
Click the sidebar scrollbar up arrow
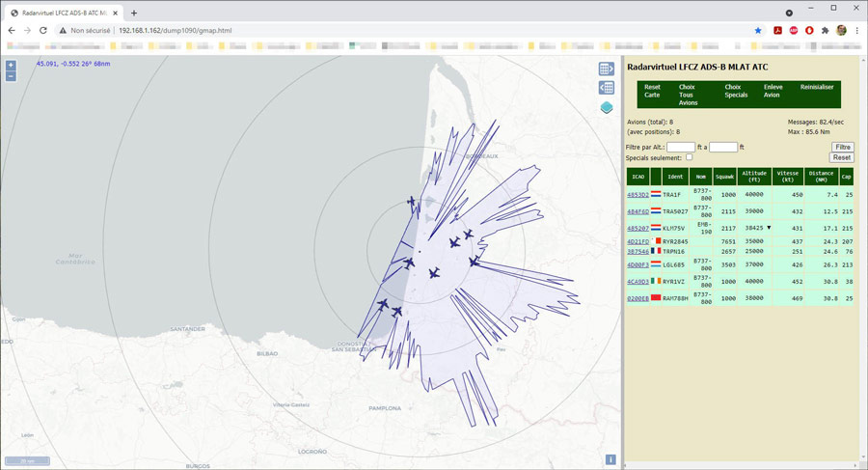pyautogui.click(x=863, y=59)
